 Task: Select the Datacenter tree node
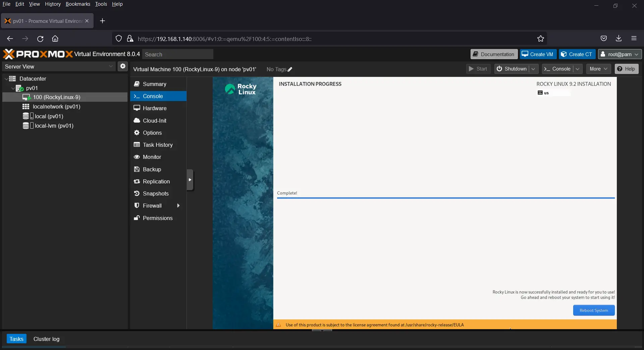(33, 79)
